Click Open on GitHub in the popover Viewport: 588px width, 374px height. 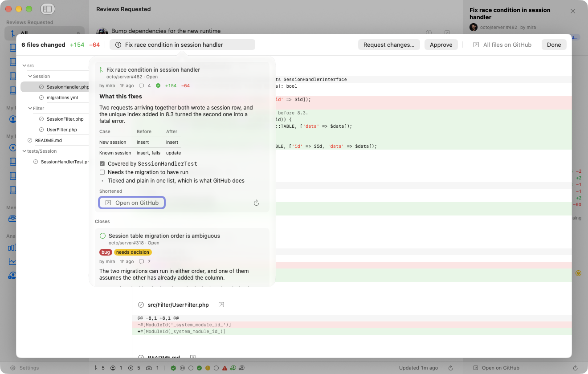(132, 203)
